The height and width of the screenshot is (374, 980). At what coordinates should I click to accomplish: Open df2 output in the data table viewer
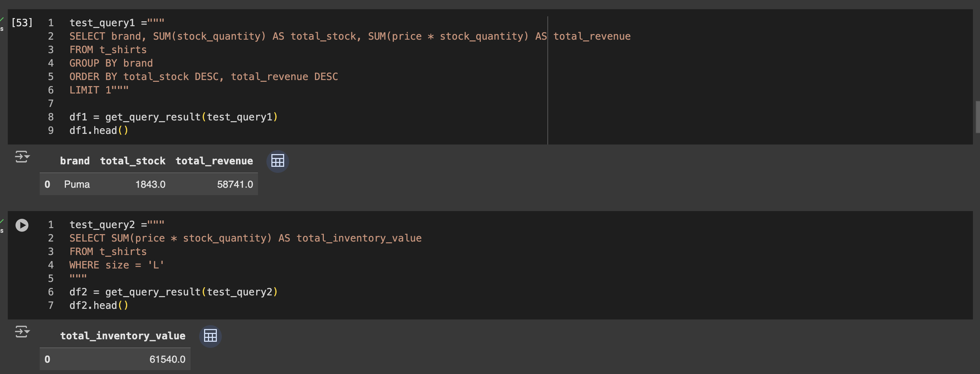coord(210,336)
